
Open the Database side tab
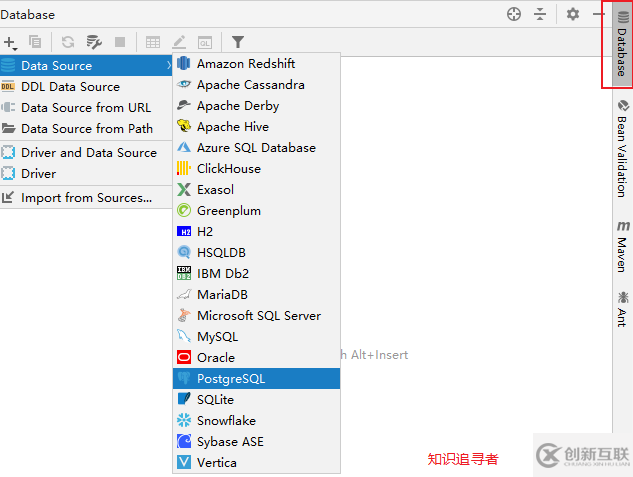point(622,44)
